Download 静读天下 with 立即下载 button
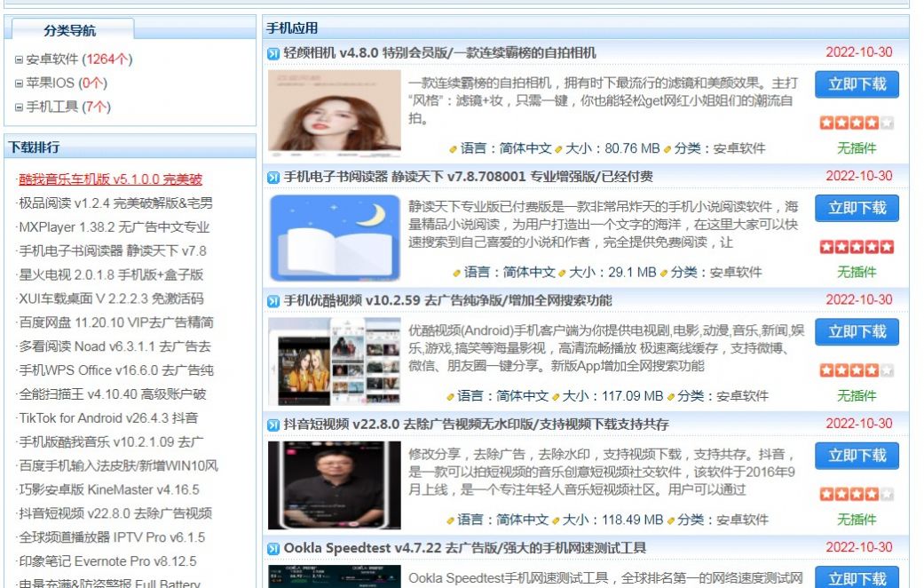 (x=857, y=208)
